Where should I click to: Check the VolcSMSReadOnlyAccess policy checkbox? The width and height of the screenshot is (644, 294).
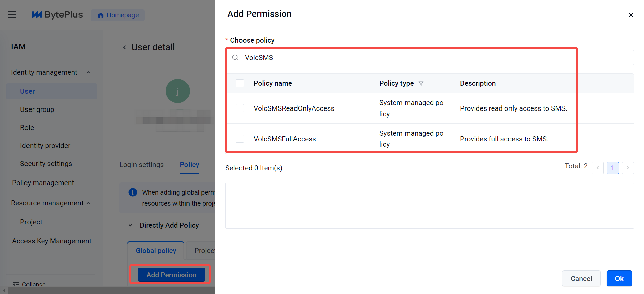pos(240,108)
